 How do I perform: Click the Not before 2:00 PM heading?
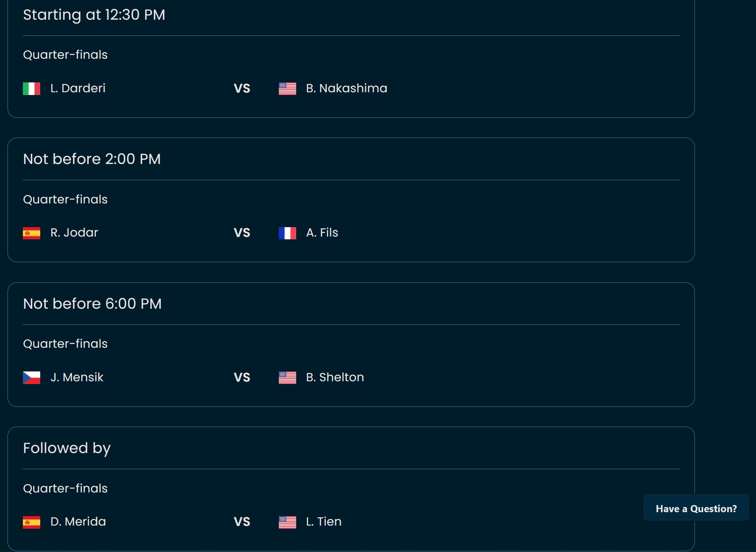[92, 159]
